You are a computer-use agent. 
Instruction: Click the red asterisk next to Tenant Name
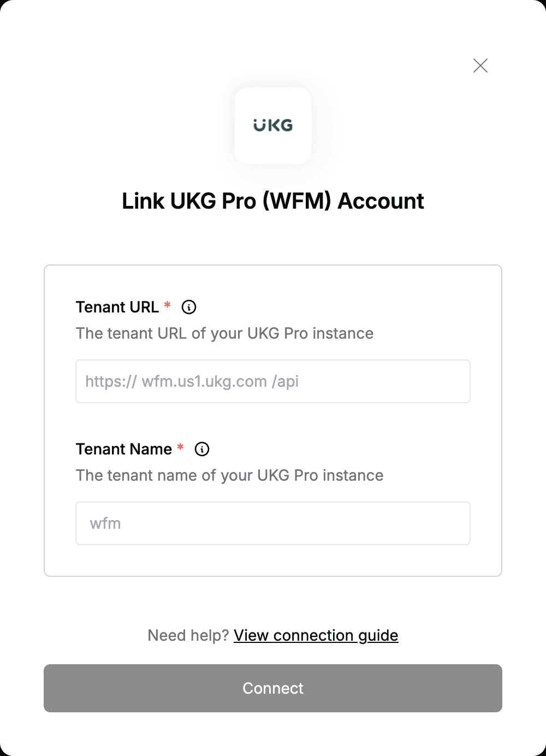pyautogui.click(x=181, y=447)
